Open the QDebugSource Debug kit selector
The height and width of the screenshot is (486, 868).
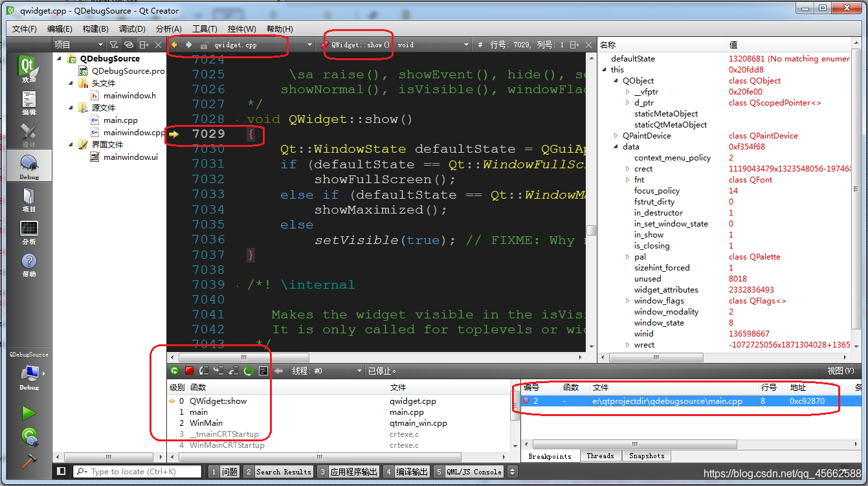pyautogui.click(x=28, y=374)
